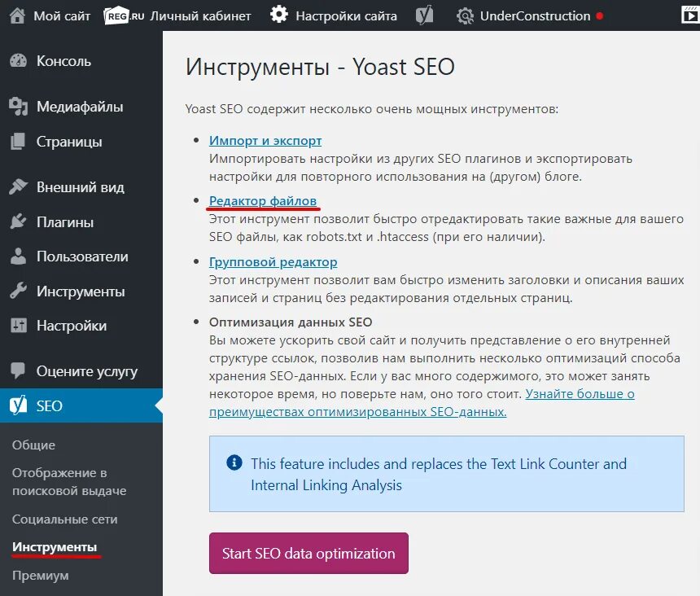Click the Пользователи user icon
Image resolution: width=700 pixels, height=596 pixels.
(x=18, y=256)
